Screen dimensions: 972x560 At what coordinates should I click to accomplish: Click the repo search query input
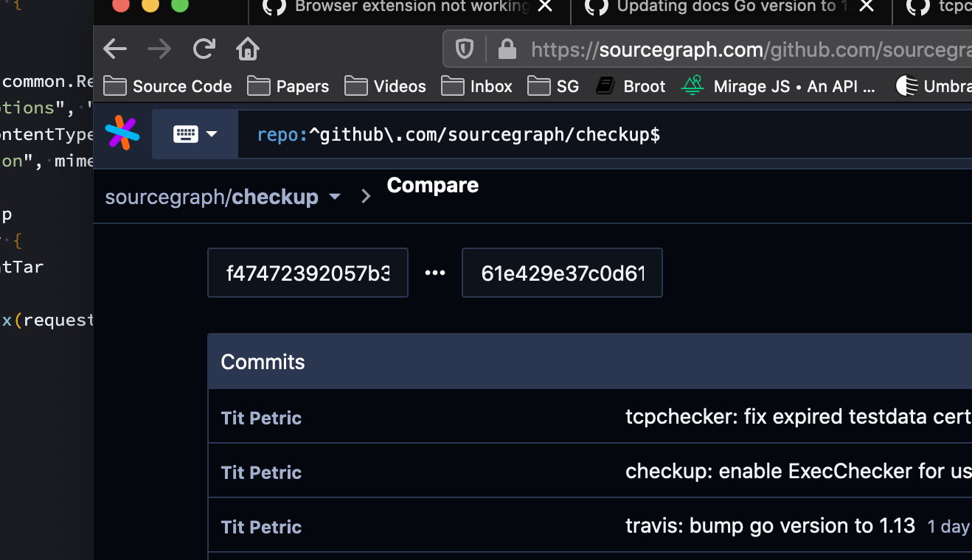pyautogui.click(x=605, y=134)
